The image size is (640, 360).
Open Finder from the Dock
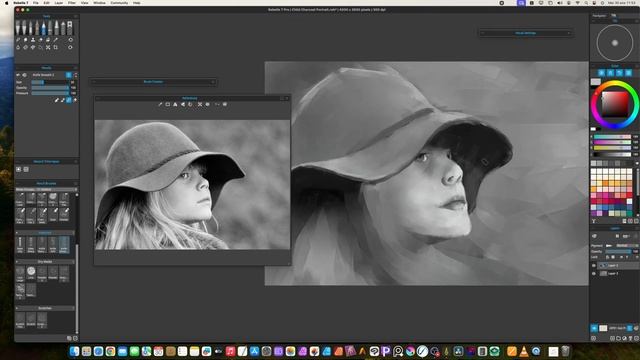coord(74,351)
